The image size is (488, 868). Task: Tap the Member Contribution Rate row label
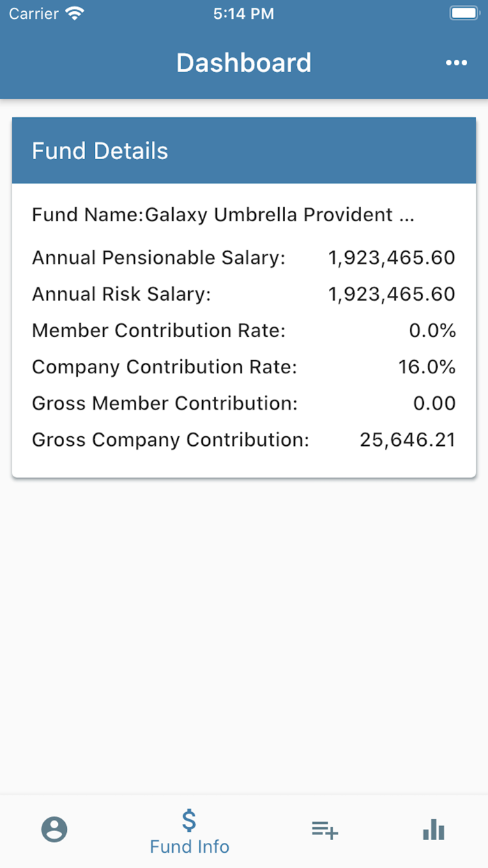(x=159, y=331)
